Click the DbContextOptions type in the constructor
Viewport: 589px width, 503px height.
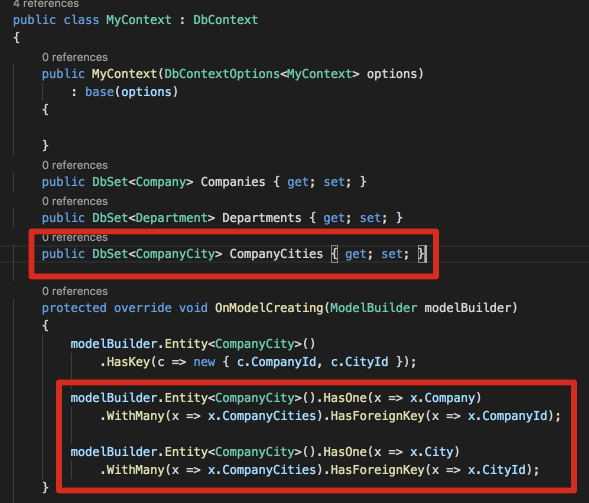point(222,74)
